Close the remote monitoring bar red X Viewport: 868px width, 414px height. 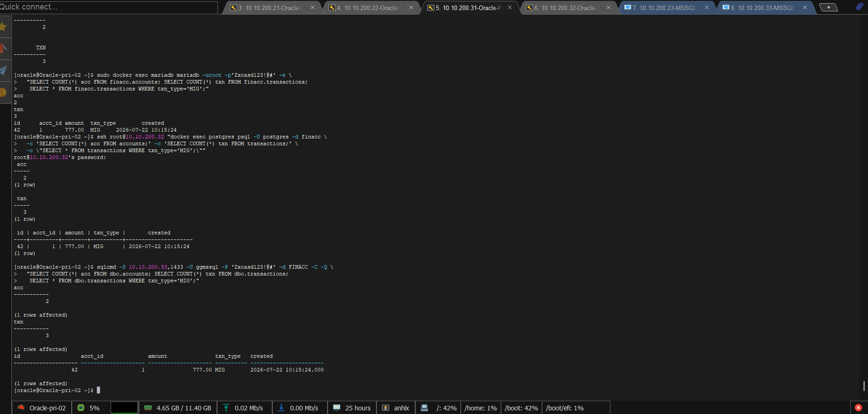pos(858,408)
